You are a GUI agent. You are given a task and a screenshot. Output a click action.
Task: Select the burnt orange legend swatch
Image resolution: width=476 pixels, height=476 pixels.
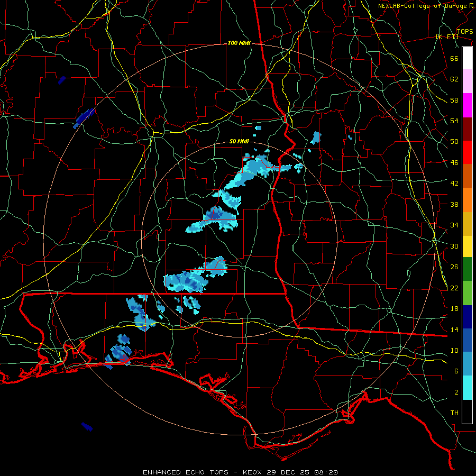pyautogui.click(x=467, y=176)
